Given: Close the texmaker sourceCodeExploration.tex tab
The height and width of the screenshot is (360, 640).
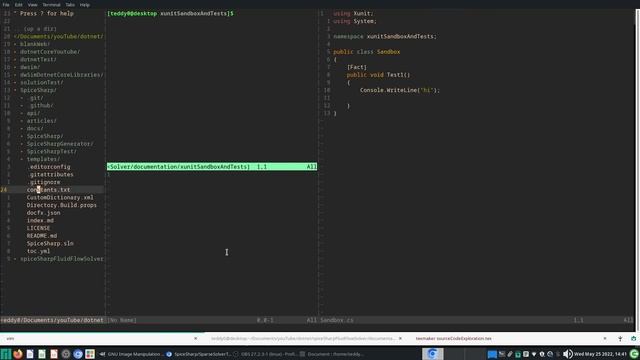Looking at the screenshot, I should click(605, 338).
